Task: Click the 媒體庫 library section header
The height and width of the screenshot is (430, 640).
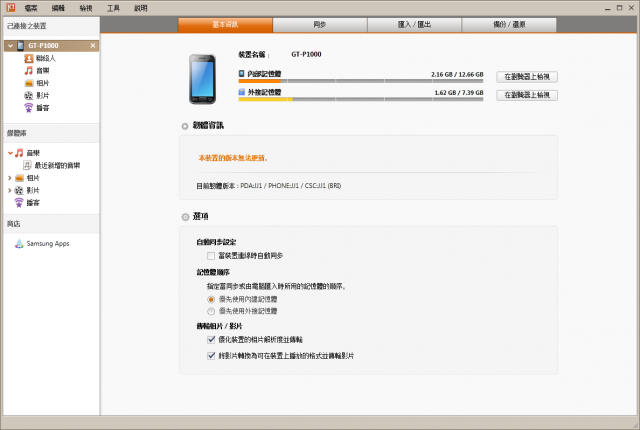Action: [x=51, y=133]
